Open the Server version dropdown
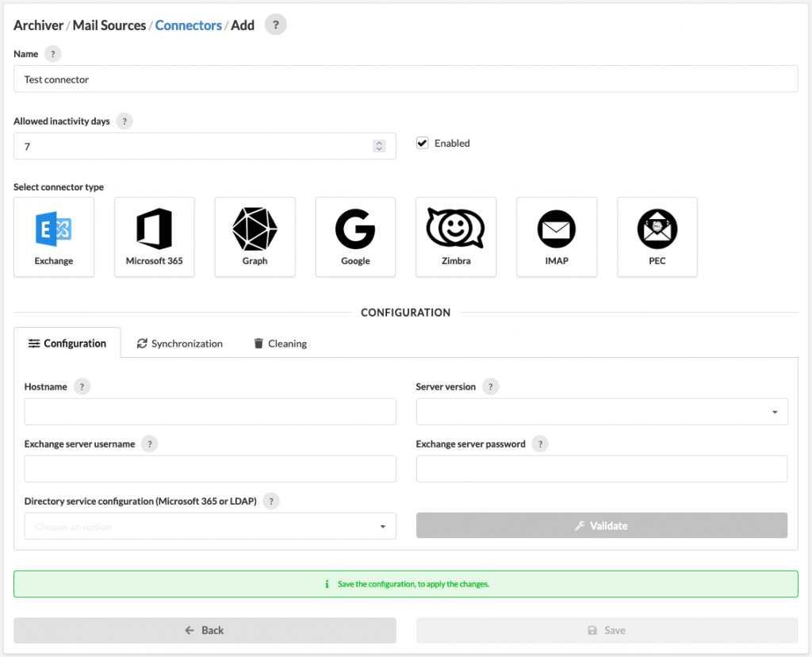 click(x=602, y=411)
